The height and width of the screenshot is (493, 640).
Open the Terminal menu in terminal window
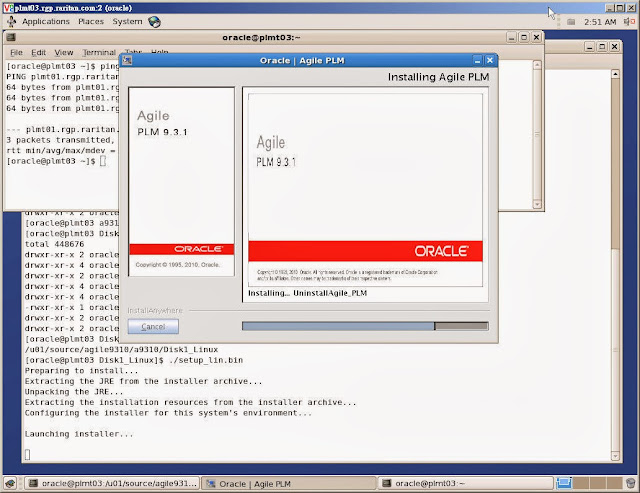click(x=99, y=52)
